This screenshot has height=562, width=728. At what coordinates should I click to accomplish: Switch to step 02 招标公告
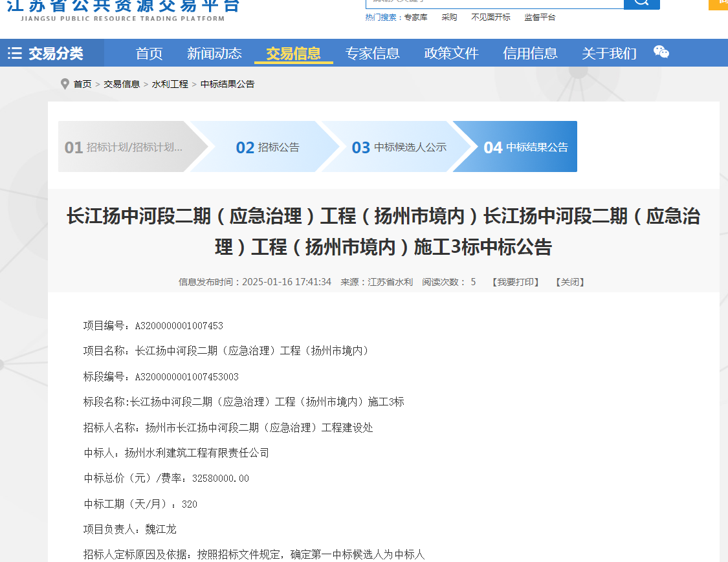(x=267, y=147)
